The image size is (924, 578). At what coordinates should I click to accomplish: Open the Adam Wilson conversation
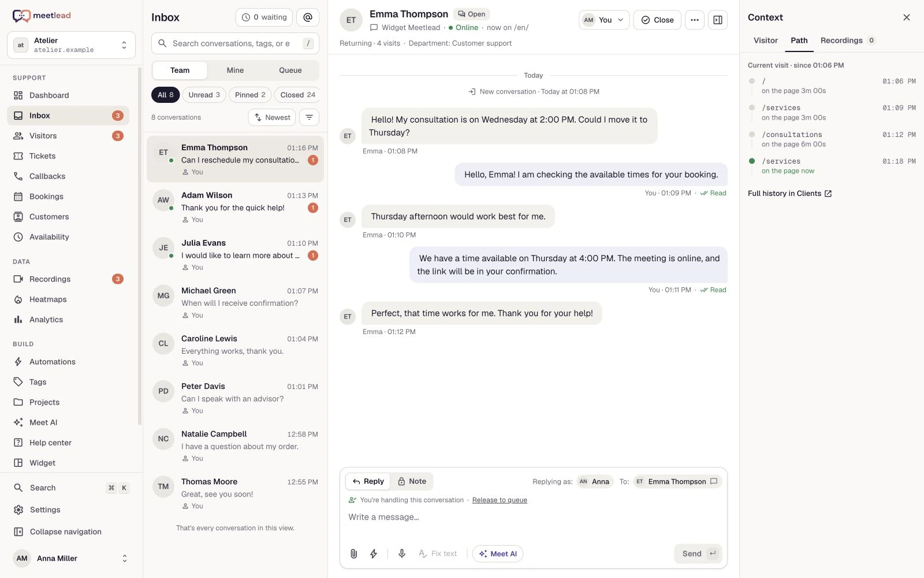pyautogui.click(x=235, y=208)
